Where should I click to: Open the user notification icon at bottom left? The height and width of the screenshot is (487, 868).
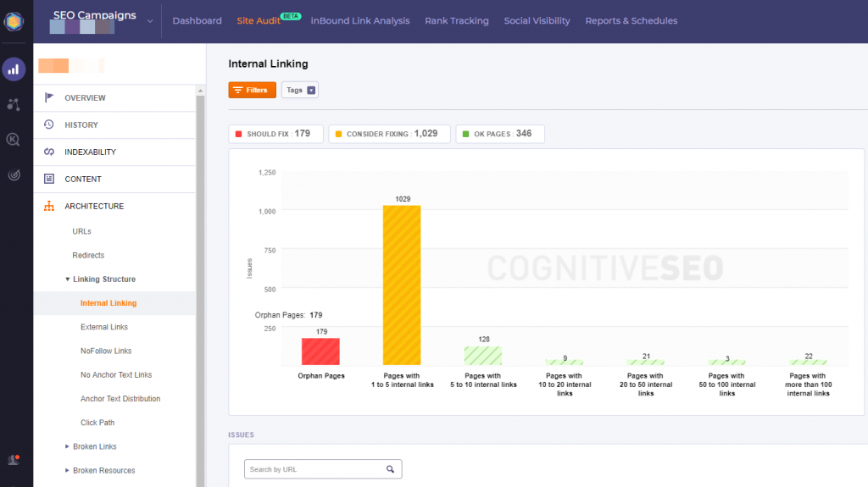coord(14,460)
